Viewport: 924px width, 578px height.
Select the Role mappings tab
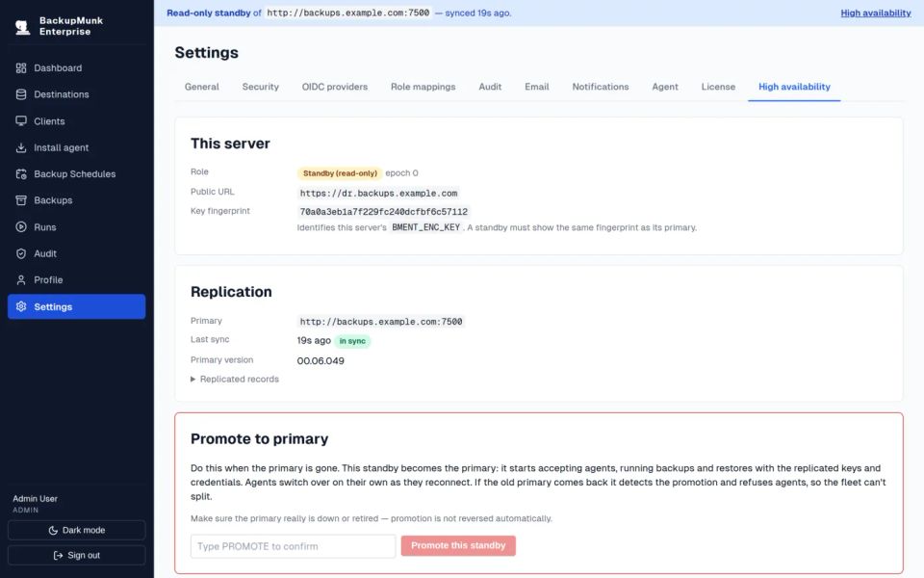click(423, 87)
